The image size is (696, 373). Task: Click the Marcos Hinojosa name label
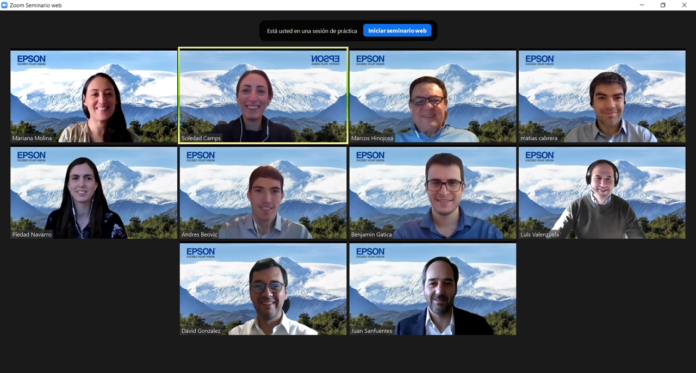click(x=372, y=138)
